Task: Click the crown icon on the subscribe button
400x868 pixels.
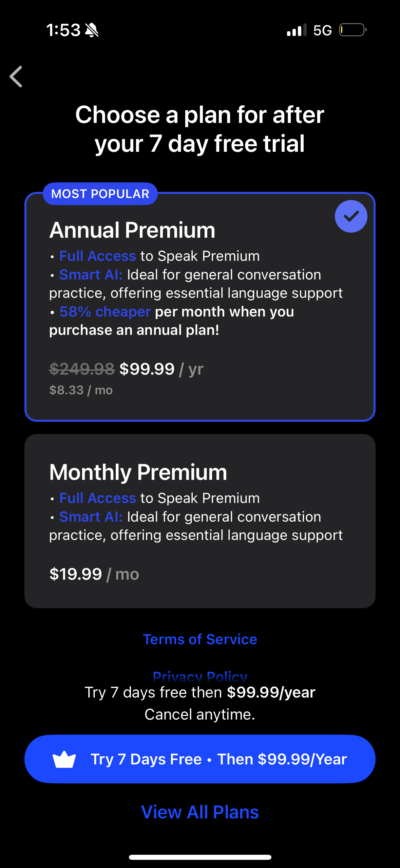Action: pyautogui.click(x=65, y=759)
